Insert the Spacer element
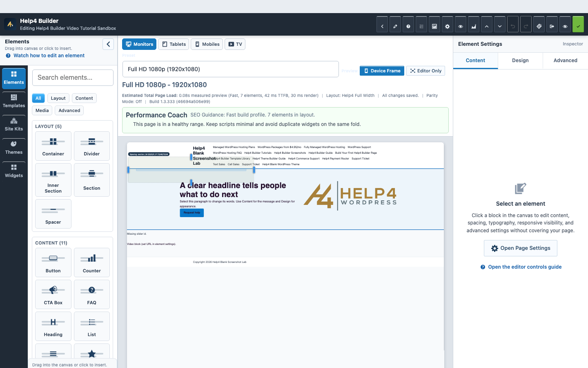Screen dimensions: 588x368 pos(53,214)
